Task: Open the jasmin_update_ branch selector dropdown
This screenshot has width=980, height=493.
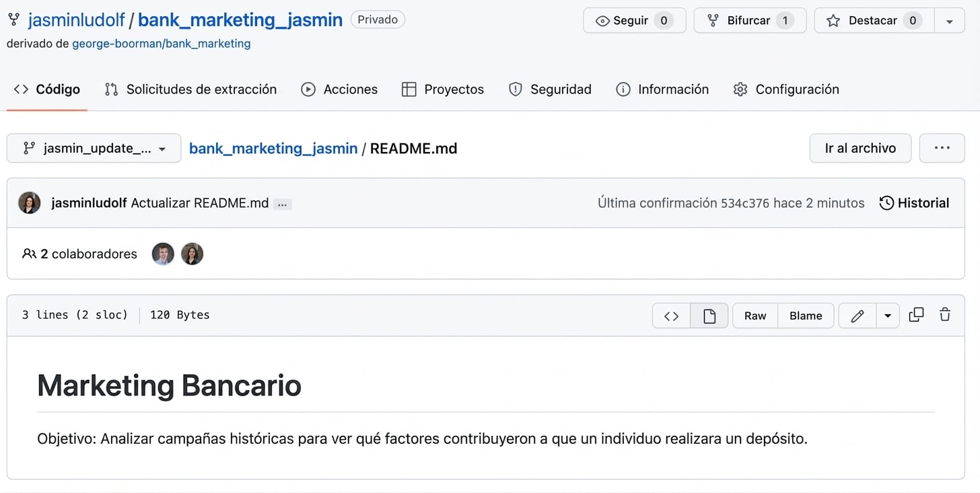Action: (94, 148)
